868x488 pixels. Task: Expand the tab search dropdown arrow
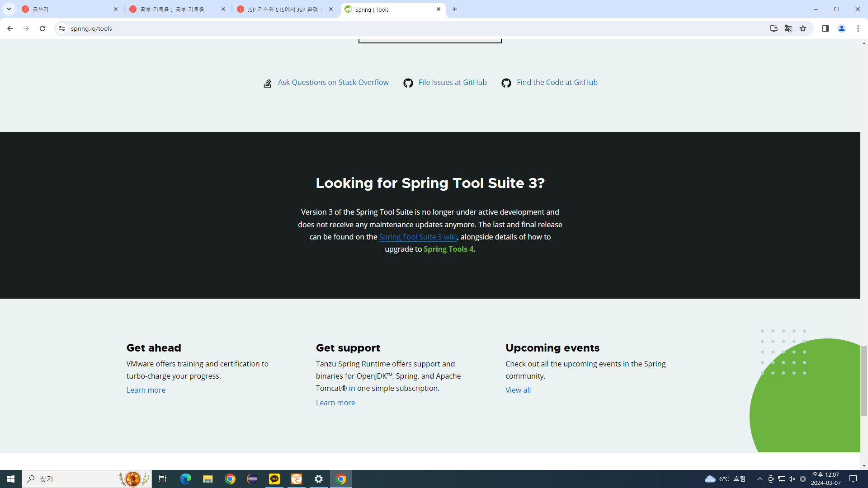coord(9,9)
